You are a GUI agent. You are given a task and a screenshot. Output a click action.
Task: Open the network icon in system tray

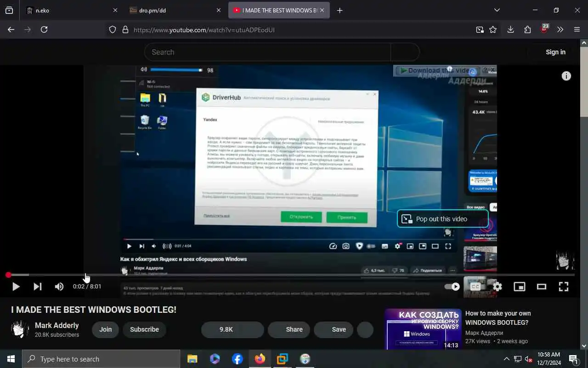517,359
